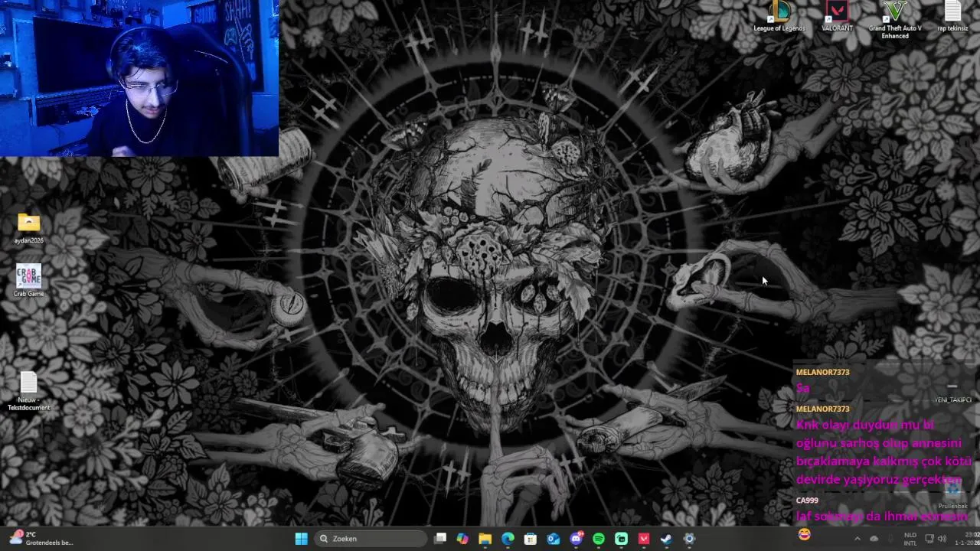Launch the VALORANT desktop shortcut
Image resolution: width=980 pixels, height=551 pixels.
[837, 17]
